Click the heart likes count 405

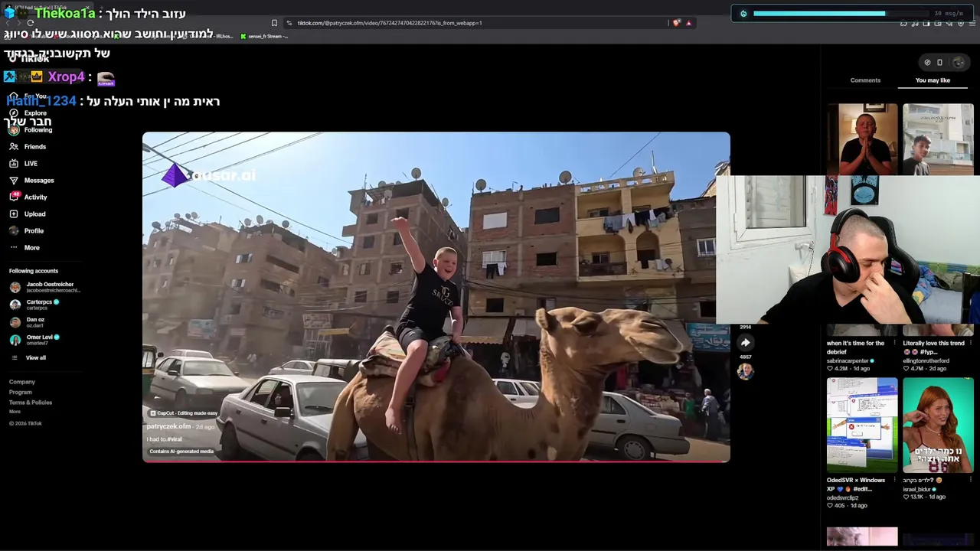tap(836, 506)
